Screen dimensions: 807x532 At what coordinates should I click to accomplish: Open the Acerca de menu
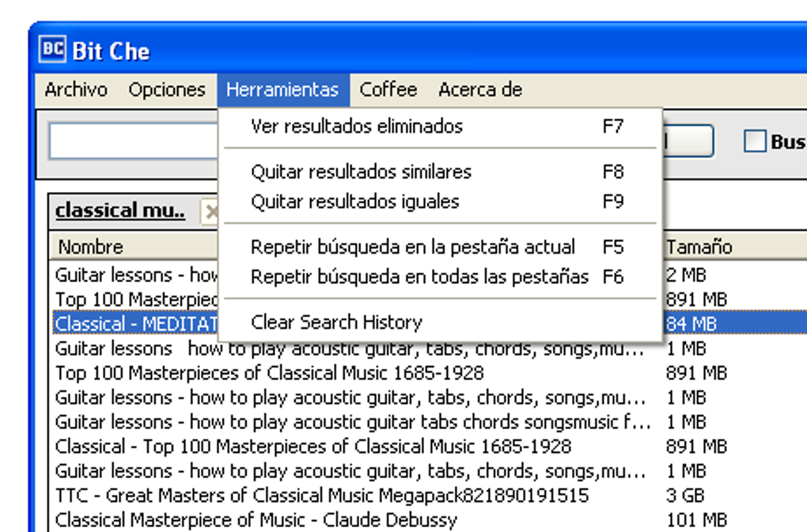click(481, 90)
